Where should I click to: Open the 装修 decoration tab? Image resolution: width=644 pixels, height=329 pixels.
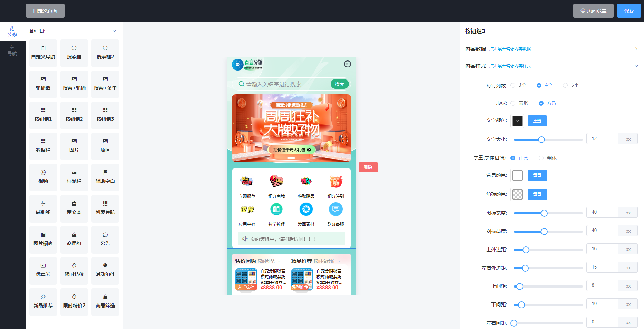pyautogui.click(x=12, y=31)
